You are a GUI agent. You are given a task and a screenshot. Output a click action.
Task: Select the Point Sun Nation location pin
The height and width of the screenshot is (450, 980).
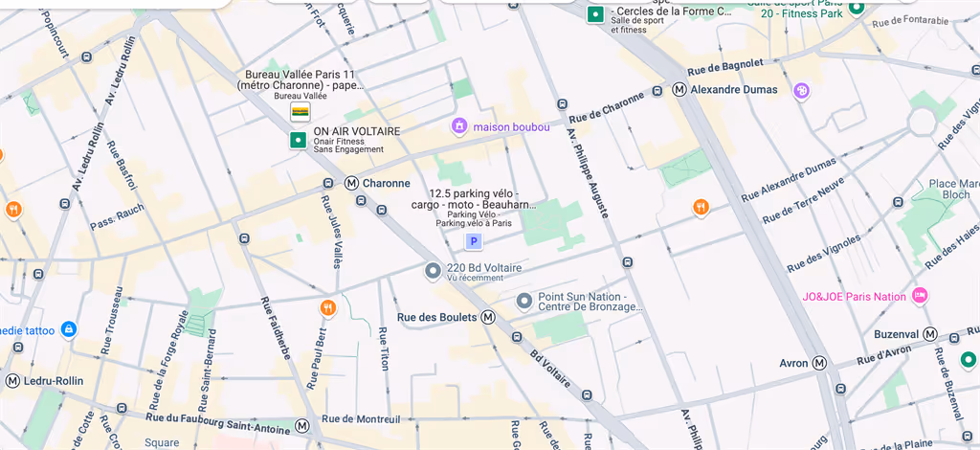click(x=524, y=302)
